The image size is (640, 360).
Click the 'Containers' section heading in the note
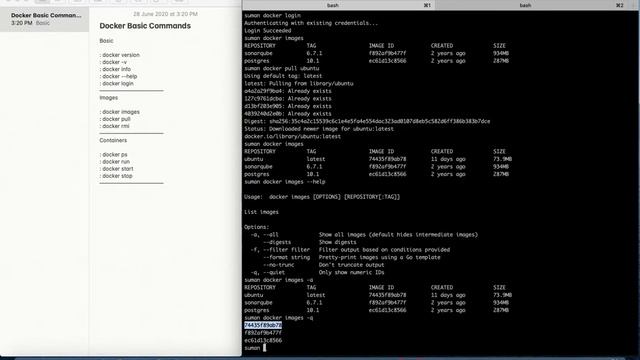tap(113, 140)
